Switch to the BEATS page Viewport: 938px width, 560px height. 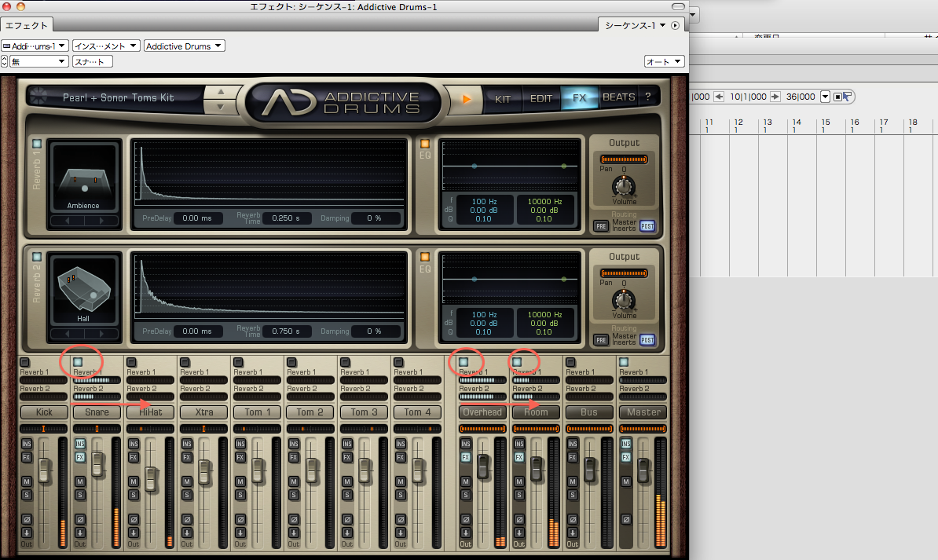pos(618,98)
